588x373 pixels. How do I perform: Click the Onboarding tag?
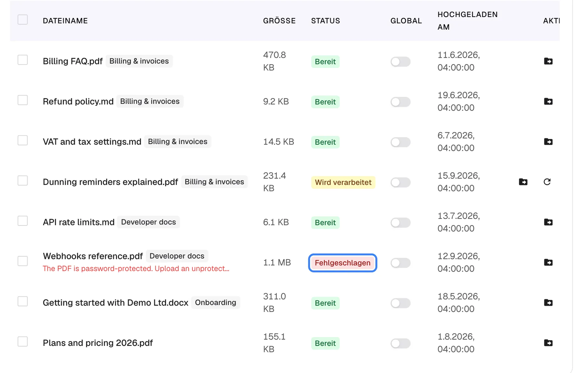coord(216,302)
